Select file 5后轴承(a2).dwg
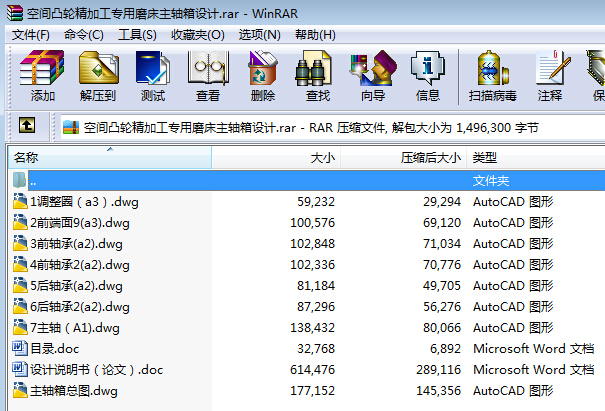This screenshot has height=411, width=605. point(76,286)
